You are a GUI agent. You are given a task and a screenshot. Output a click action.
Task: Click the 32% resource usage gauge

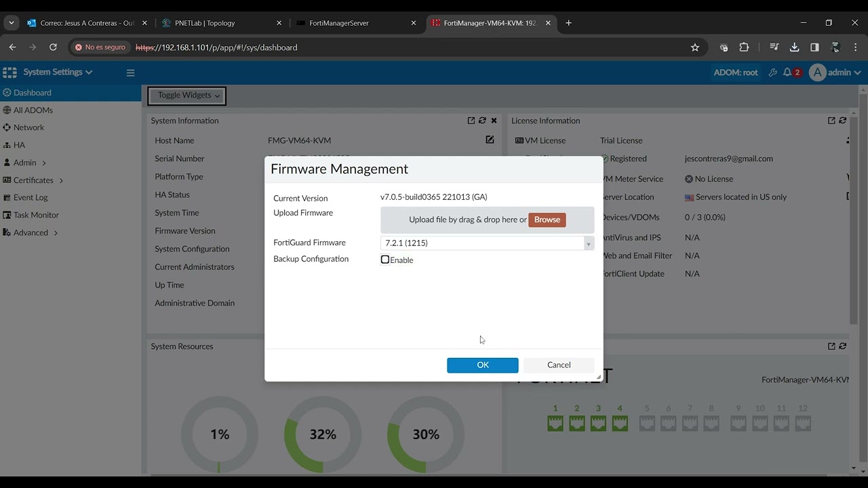[323, 434]
